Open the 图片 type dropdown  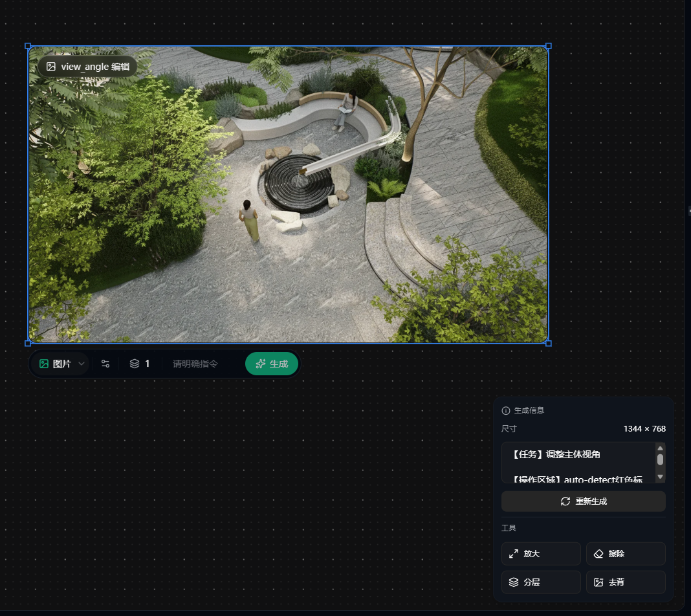point(62,364)
